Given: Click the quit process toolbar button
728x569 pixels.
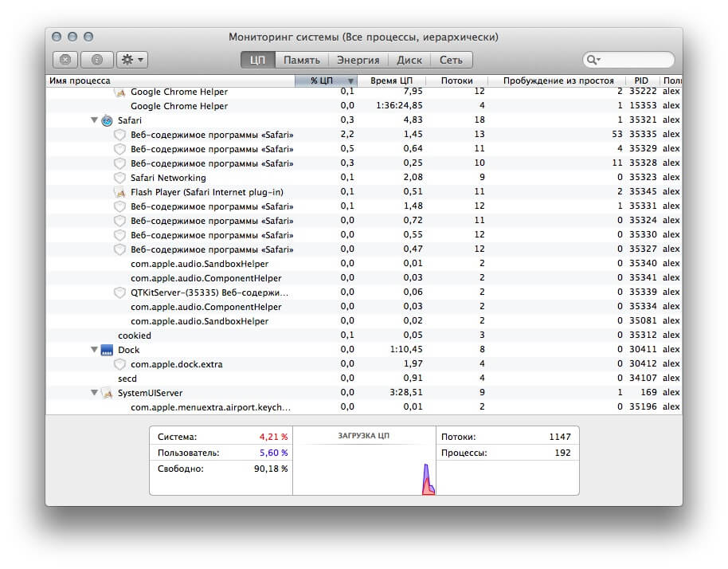Looking at the screenshot, I should (x=65, y=60).
